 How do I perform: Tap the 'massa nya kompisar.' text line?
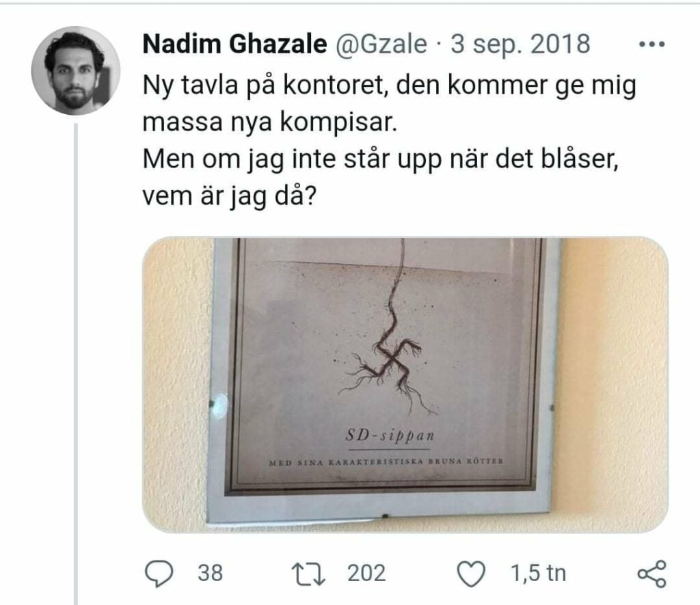269,122
